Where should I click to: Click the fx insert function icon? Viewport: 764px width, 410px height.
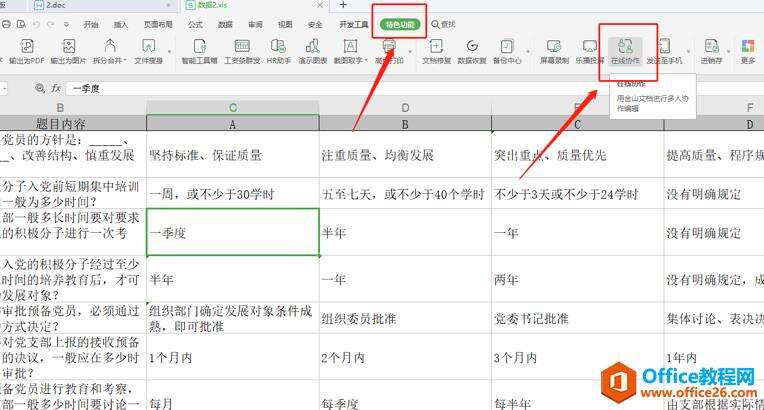pos(56,88)
